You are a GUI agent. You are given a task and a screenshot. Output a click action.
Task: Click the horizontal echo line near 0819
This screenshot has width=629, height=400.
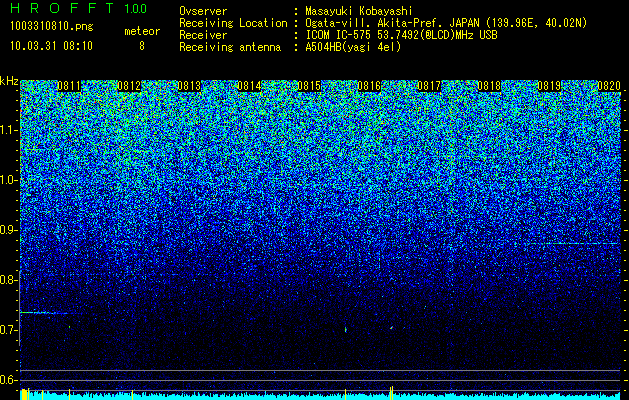(x=573, y=244)
